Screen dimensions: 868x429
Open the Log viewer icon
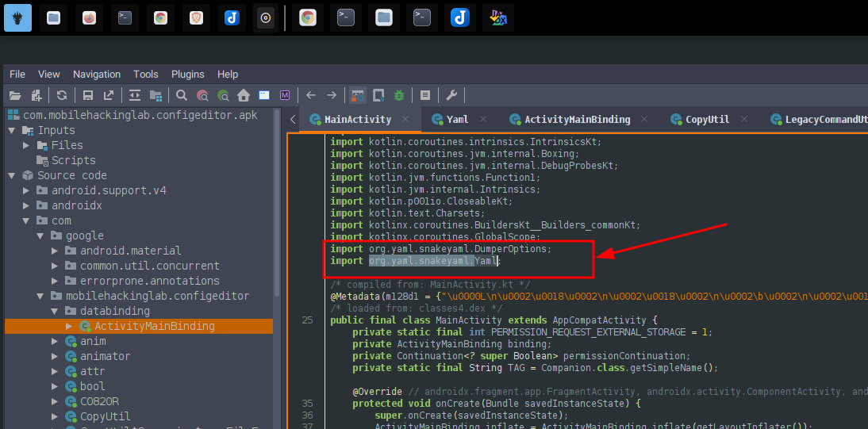425,95
